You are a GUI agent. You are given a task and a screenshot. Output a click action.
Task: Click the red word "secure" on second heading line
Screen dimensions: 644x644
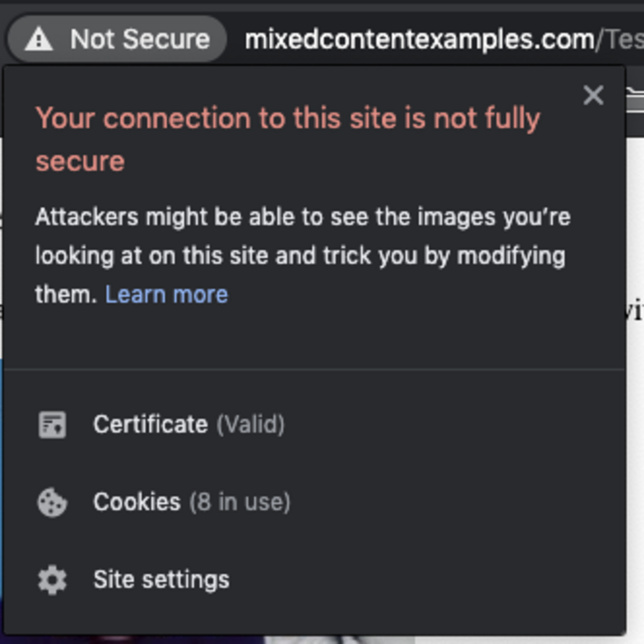point(80,162)
